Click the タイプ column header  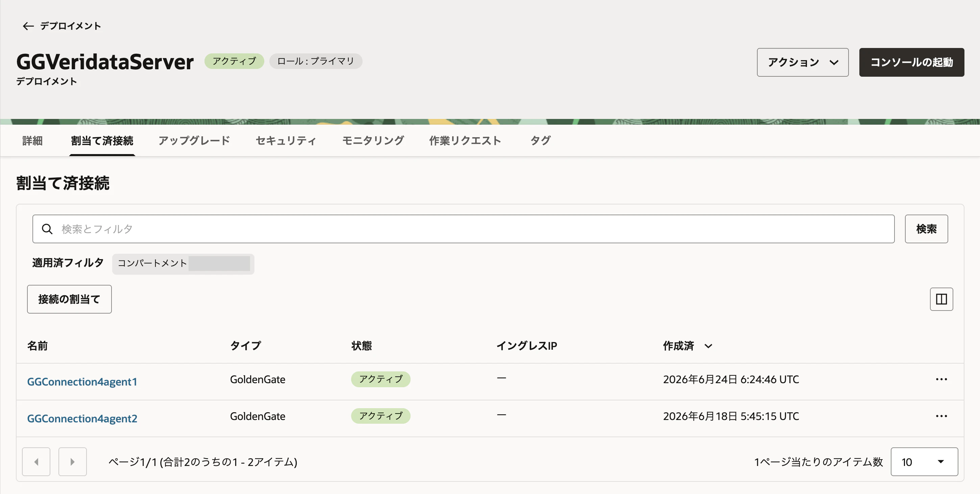coord(245,346)
